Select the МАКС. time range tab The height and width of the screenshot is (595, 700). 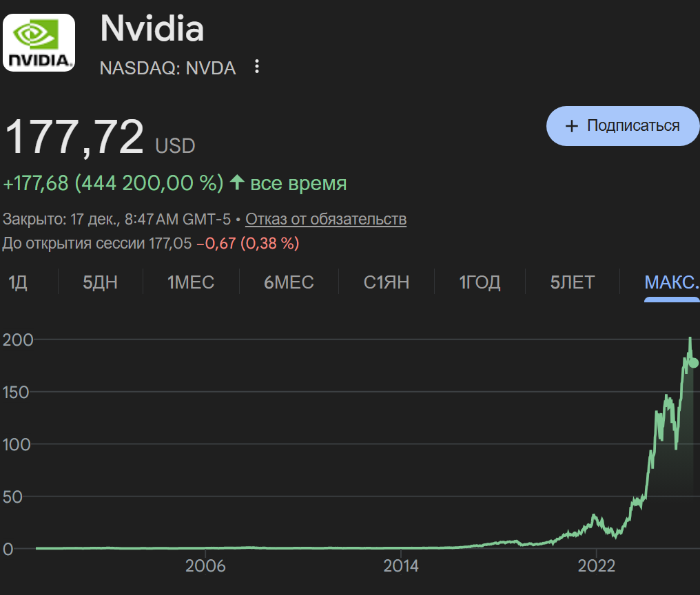(x=671, y=282)
